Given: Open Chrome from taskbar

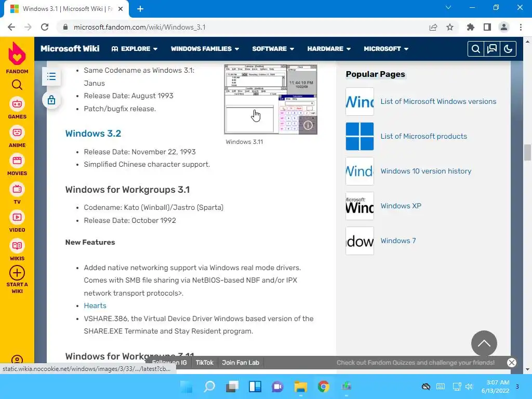Looking at the screenshot, I should coord(324,387).
